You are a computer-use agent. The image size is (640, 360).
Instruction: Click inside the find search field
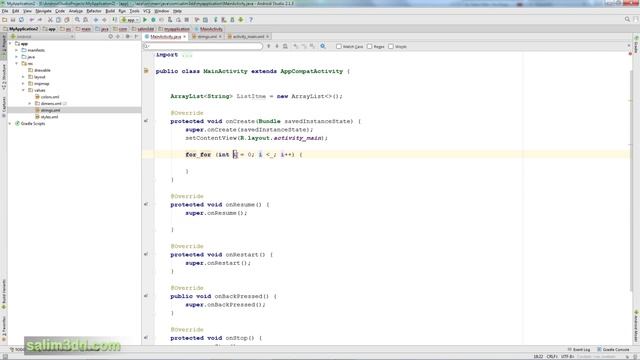203,46
